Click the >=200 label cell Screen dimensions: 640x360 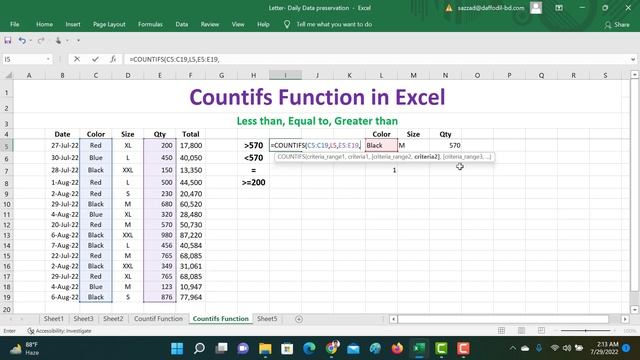click(253, 182)
